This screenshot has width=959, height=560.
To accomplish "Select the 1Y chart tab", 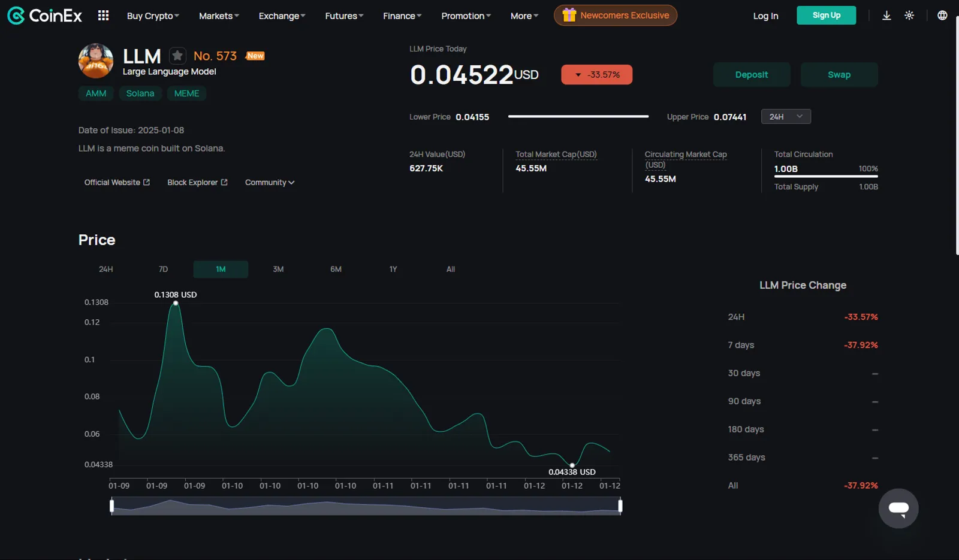I will pos(393,269).
